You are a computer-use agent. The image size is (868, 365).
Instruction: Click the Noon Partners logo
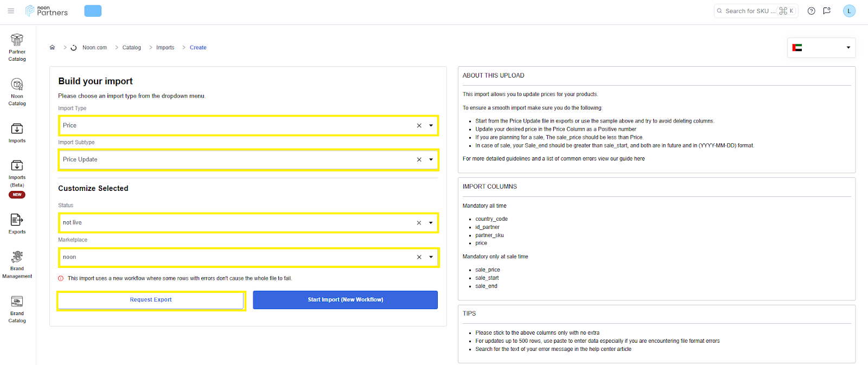click(x=47, y=11)
